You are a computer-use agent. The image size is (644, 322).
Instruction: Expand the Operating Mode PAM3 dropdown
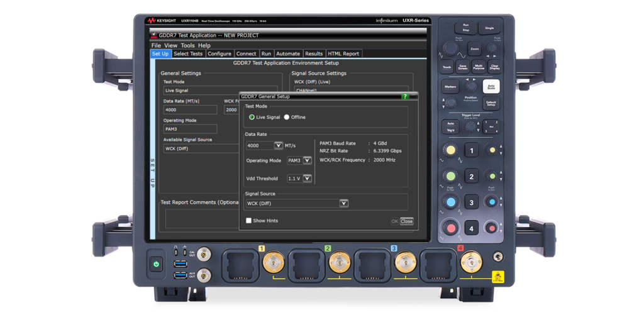pos(307,161)
